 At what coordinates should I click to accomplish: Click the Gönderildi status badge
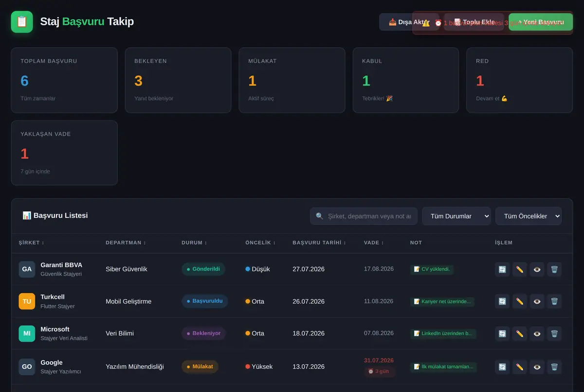203,269
